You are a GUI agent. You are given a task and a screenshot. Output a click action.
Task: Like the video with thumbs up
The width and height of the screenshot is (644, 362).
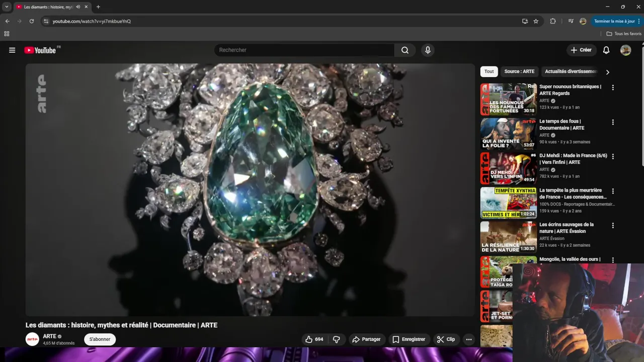[314, 339]
